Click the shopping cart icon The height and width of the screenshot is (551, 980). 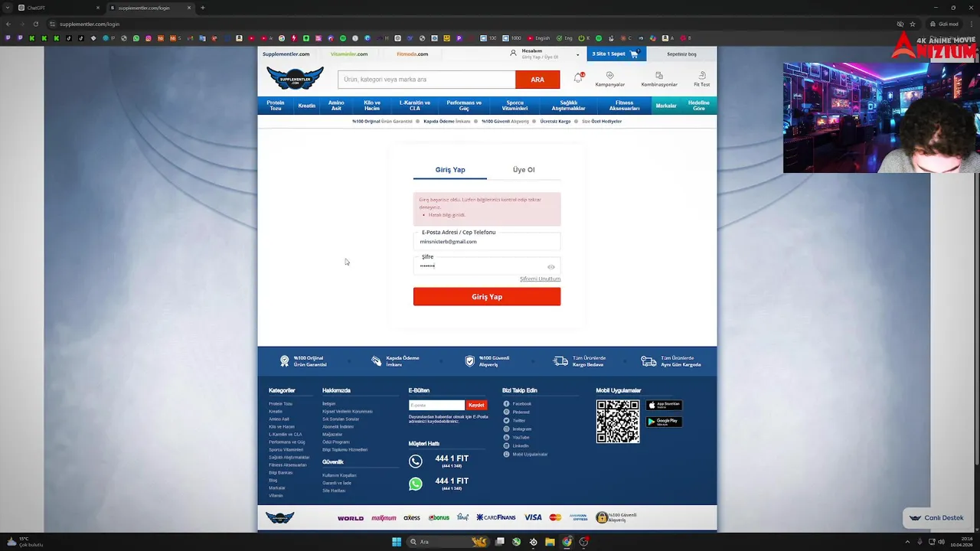pos(635,54)
